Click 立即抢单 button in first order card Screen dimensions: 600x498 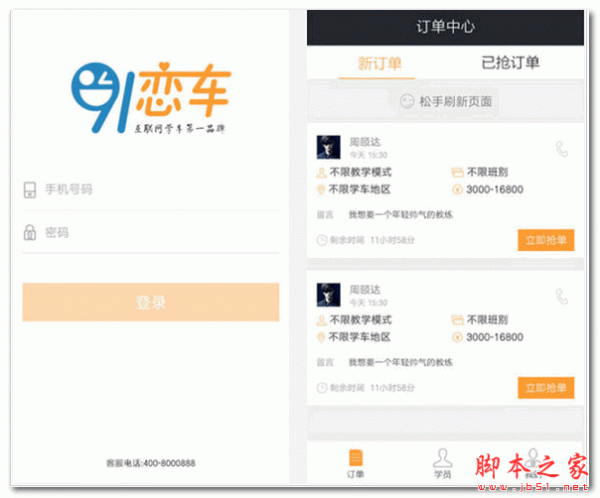coord(546,240)
